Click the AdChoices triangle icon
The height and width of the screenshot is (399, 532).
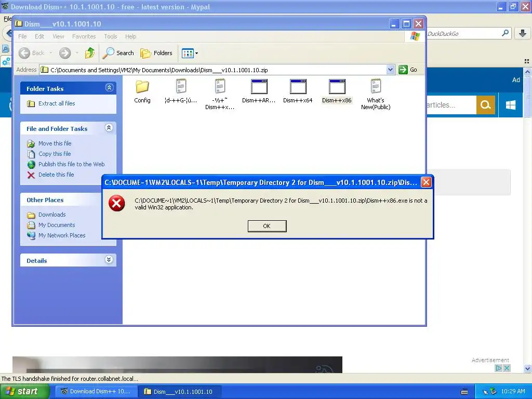[499, 368]
